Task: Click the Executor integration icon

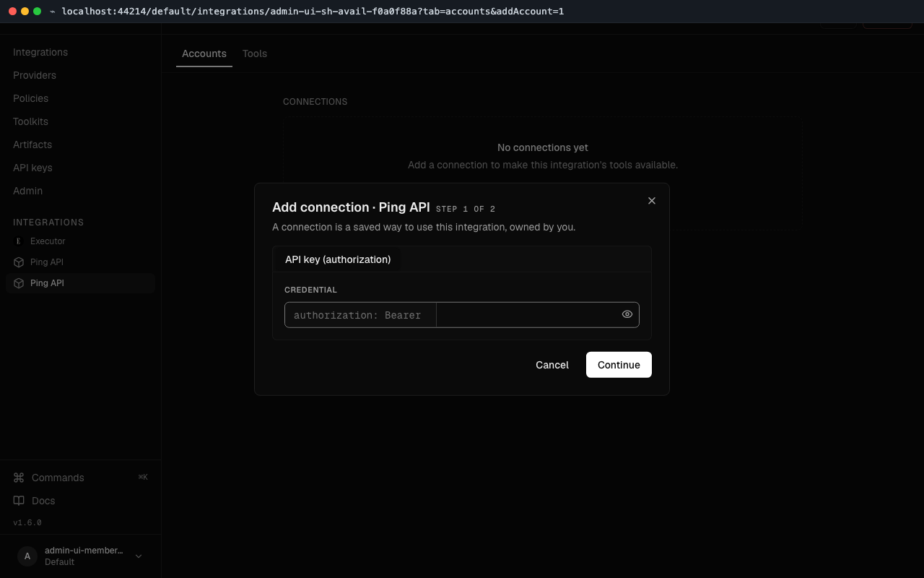Action: click(19, 241)
